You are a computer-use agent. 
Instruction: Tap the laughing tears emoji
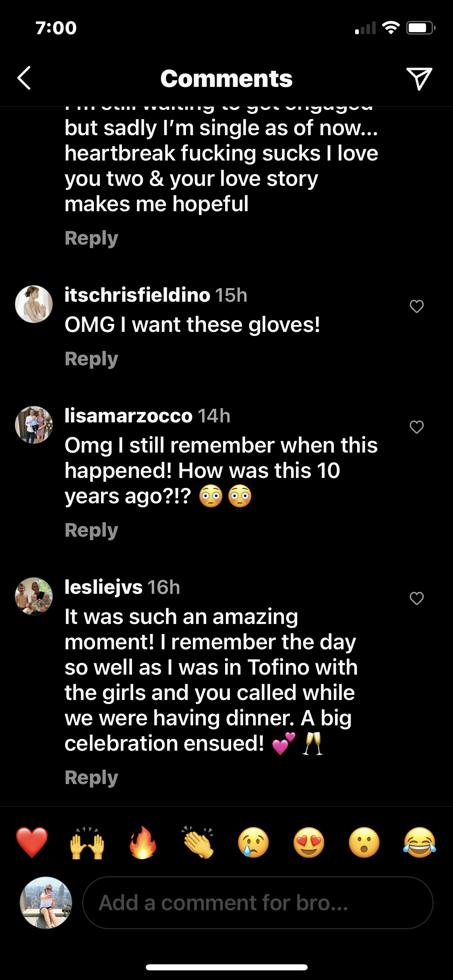[x=420, y=842]
